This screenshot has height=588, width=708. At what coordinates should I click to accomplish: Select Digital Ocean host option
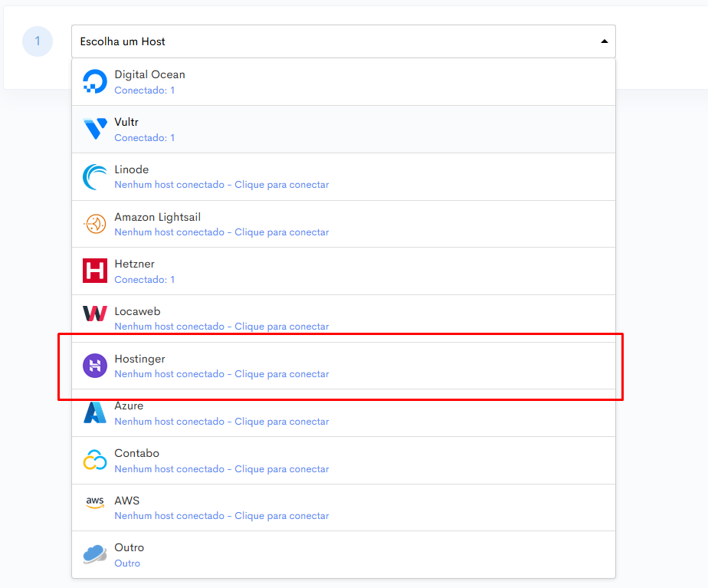point(343,82)
